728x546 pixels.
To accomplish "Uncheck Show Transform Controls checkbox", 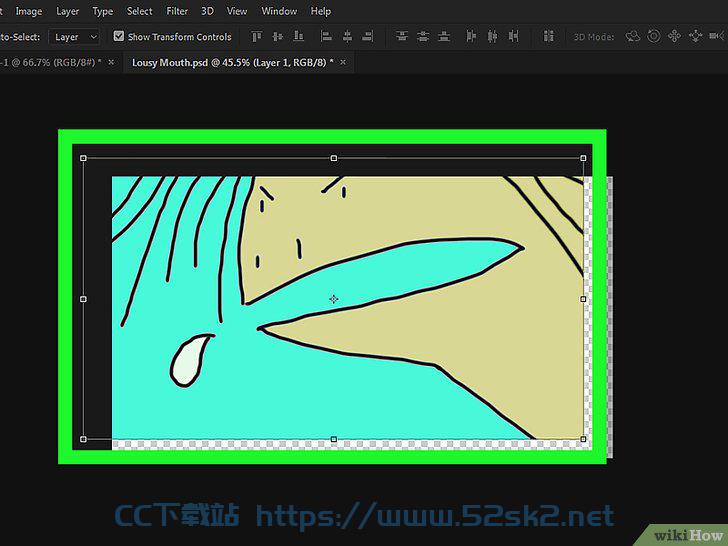I will tap(119, 36).
